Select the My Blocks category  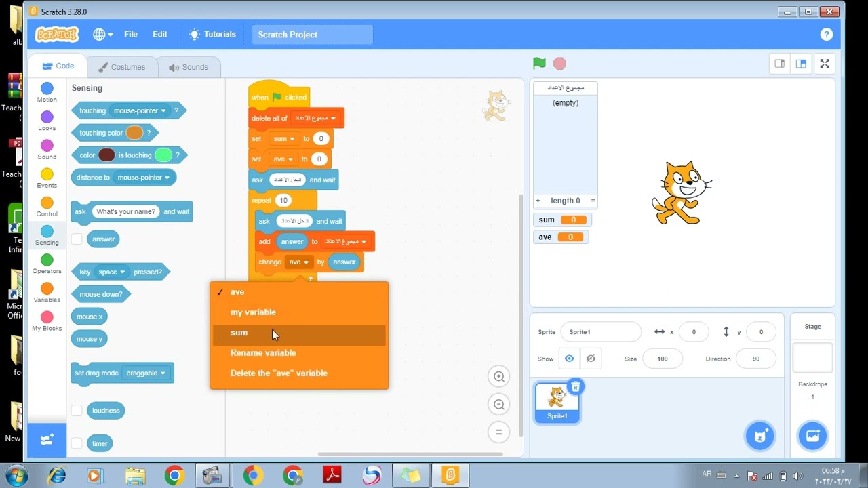[47, 321]
